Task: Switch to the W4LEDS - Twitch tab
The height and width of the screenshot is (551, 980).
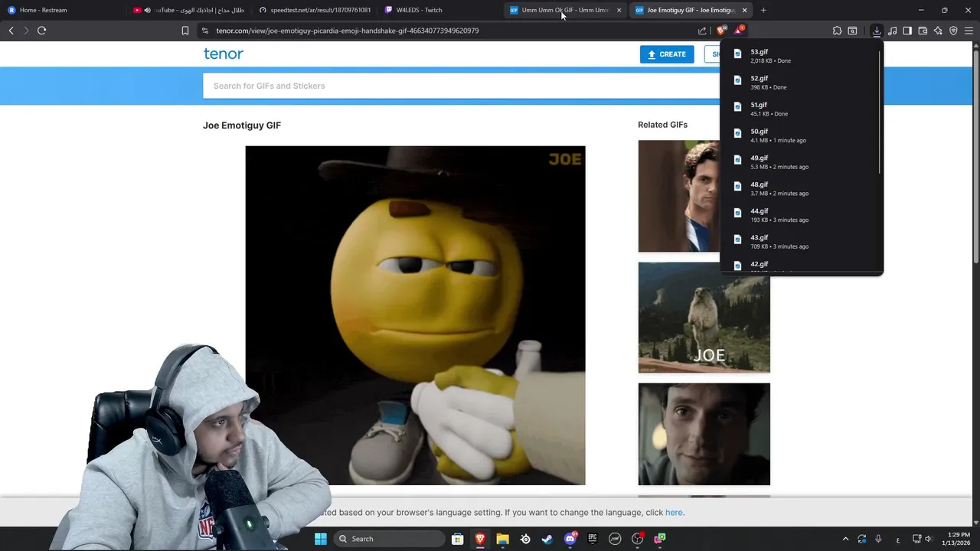Action: (x=439, y=10)
